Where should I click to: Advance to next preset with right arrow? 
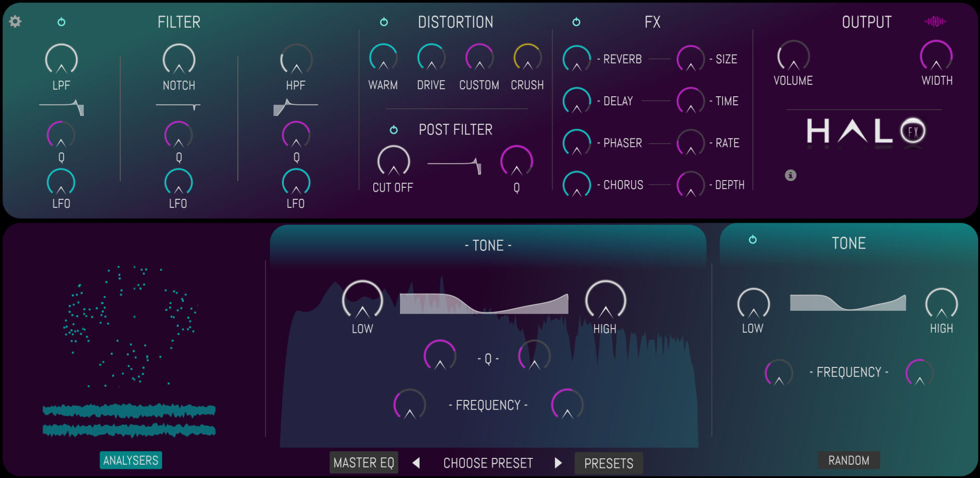click(558, 463)
